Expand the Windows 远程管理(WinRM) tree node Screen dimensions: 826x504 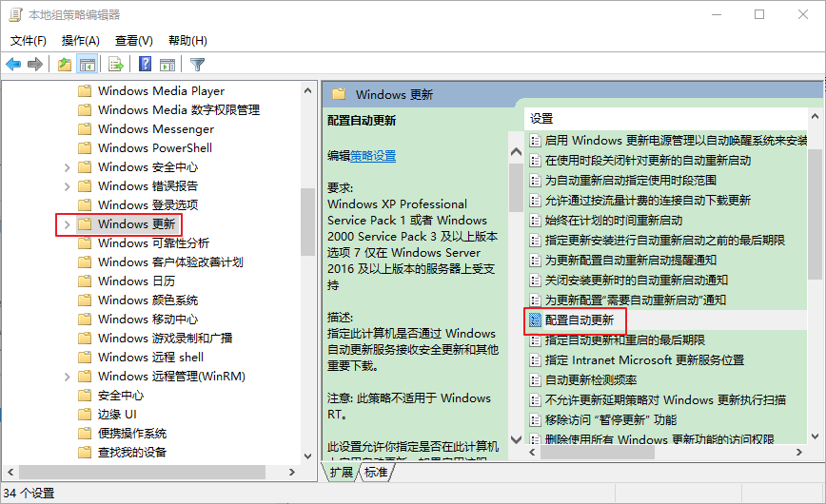(67, 377)
